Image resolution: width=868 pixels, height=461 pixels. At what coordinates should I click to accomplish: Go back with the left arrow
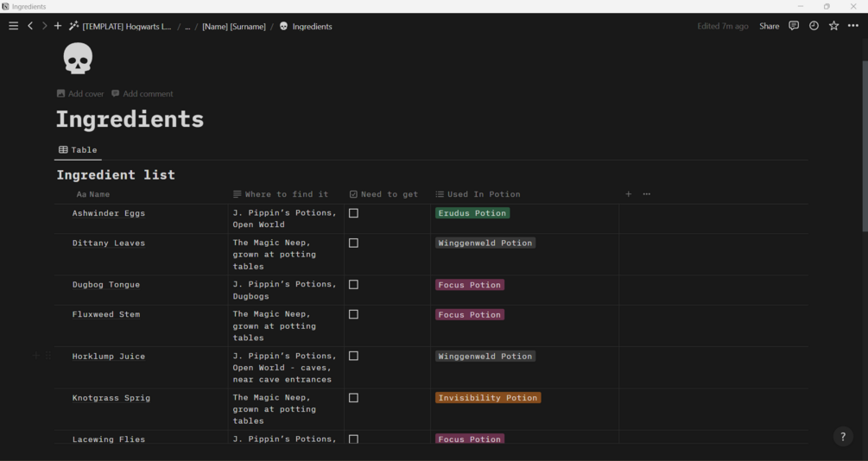tap(30, 26)
